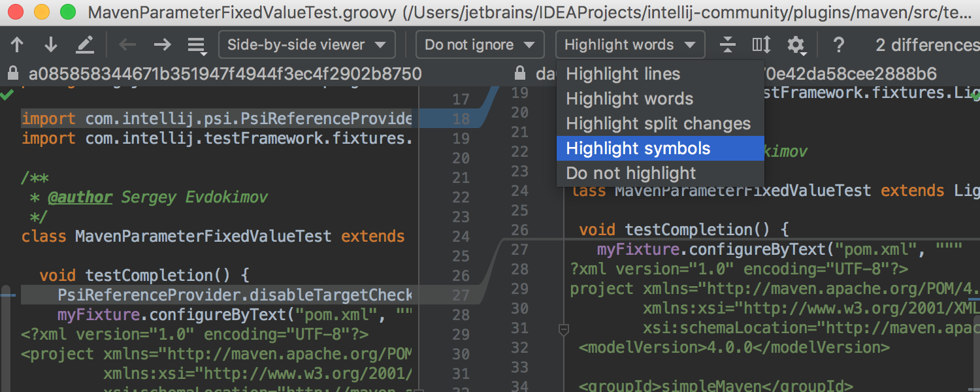980x392 pixels.
Task: Click the @author link in left pane
Action: click(x=80, y=197)
